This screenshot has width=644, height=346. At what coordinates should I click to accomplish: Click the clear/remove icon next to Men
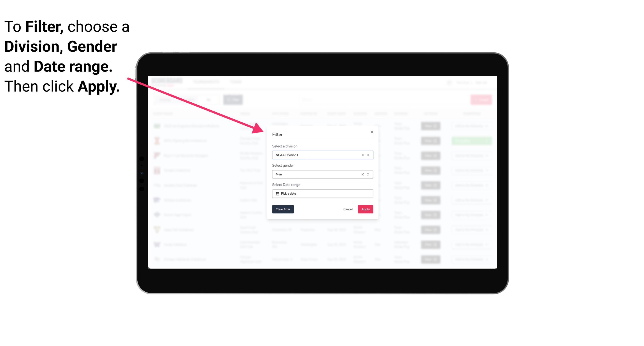click(x=362, y=174)
